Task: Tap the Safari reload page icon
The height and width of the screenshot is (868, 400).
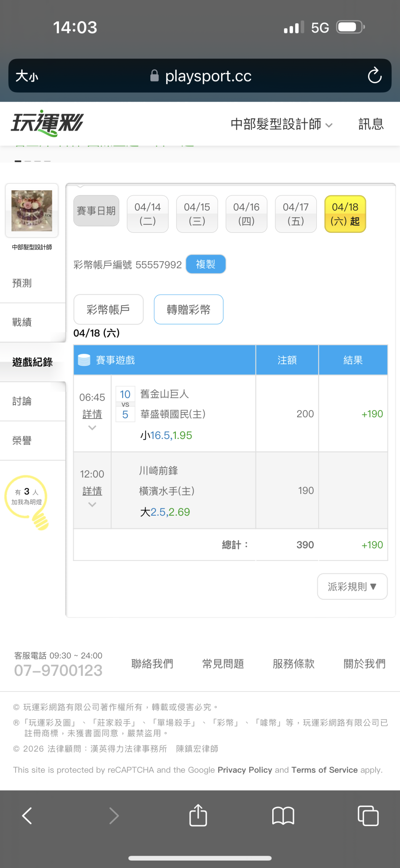Action: click(374, 76)
